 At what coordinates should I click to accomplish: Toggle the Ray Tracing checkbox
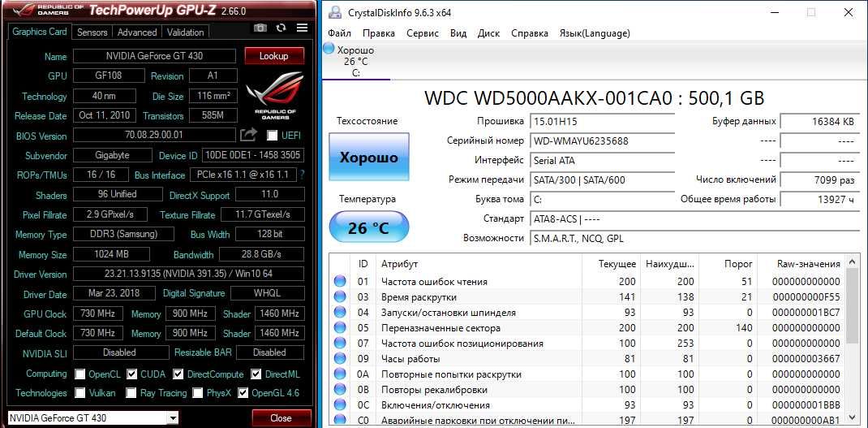[131, 392]
